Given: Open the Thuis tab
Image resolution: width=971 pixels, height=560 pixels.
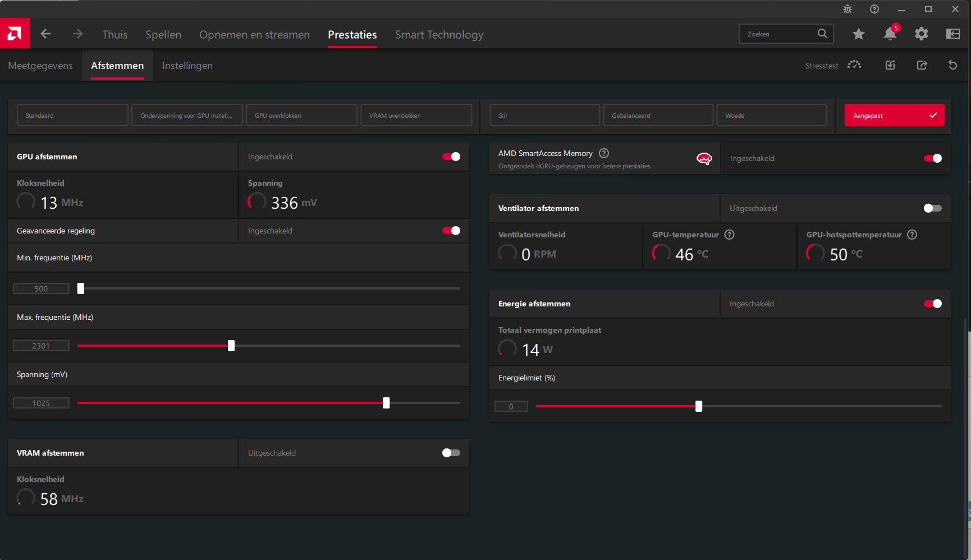Looking at the screenshot, I should (x=114, y=34).
